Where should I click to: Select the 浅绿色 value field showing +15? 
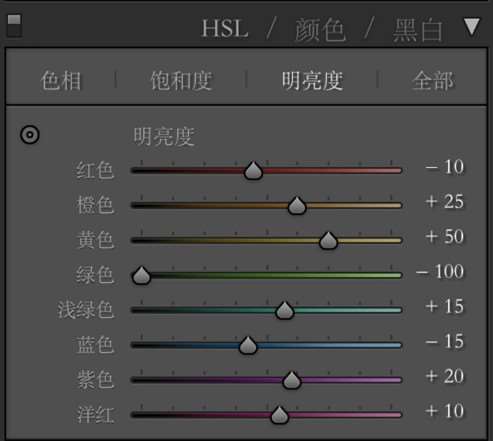[444, 306]
